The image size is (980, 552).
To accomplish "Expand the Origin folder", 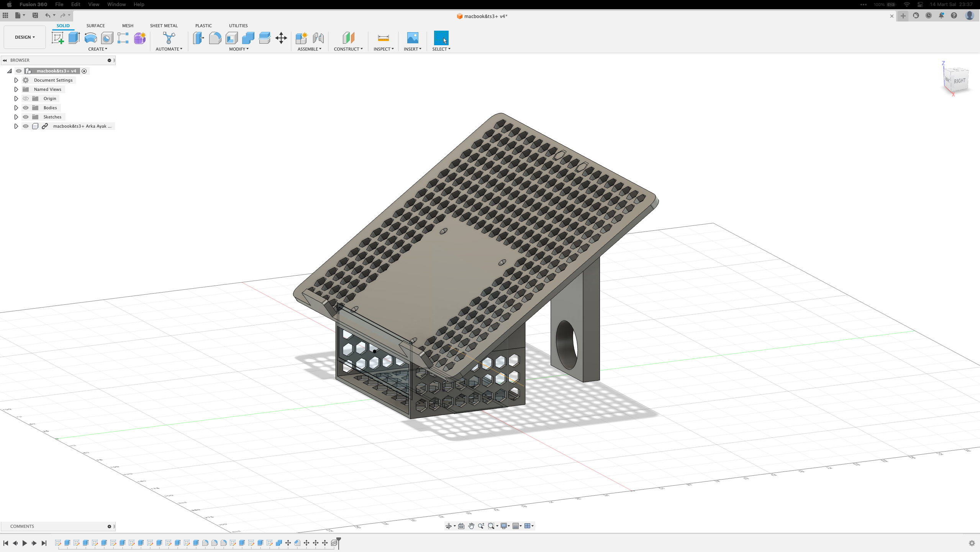I will (x=16, y=99).
